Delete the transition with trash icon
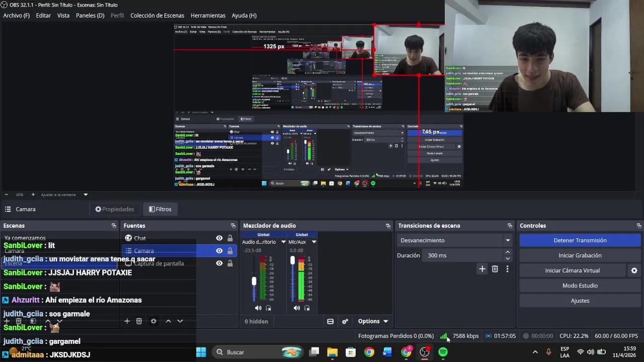 coord(495,269)
